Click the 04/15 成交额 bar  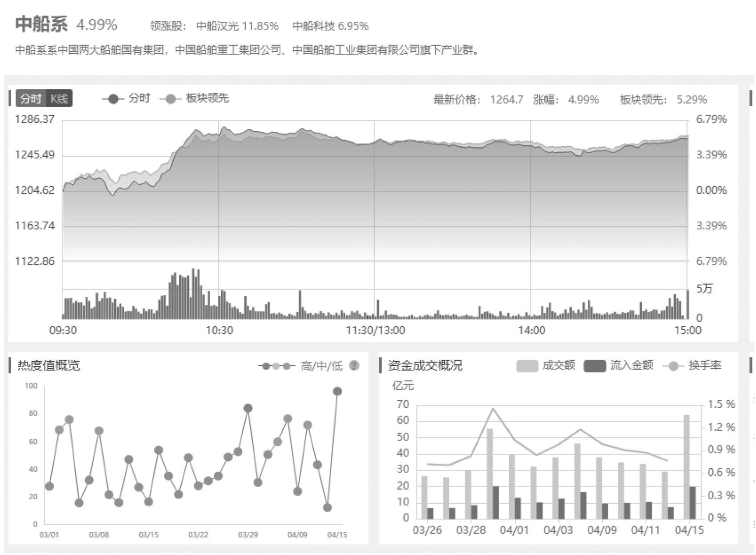coord(686,467)
